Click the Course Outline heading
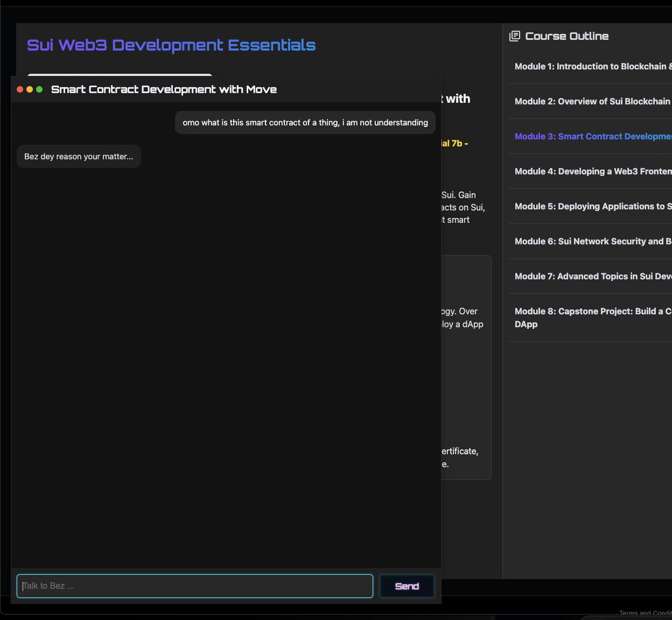Image resolution: width=672 pixels, height=620 pixels. point(567,36)
